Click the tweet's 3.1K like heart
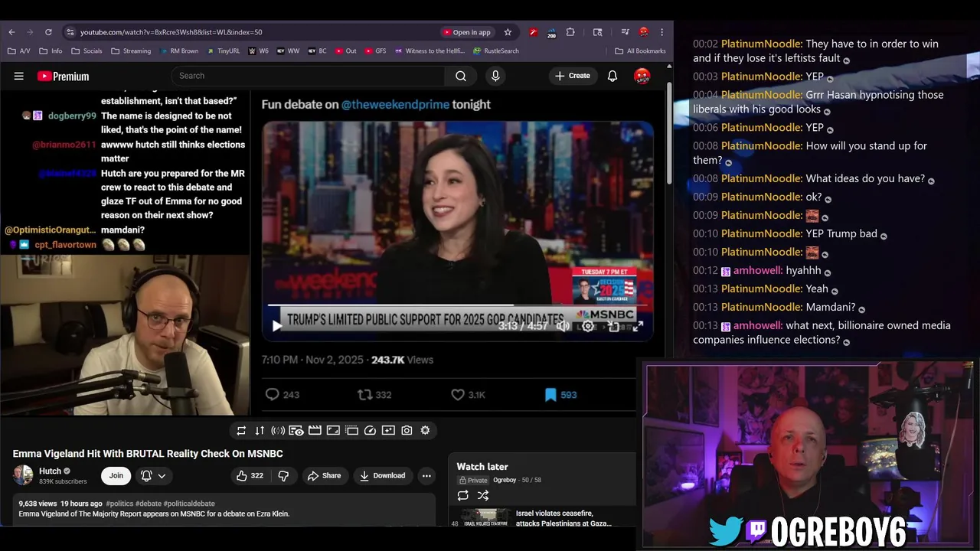Screen dimensions: 980x551 [458, 395]
